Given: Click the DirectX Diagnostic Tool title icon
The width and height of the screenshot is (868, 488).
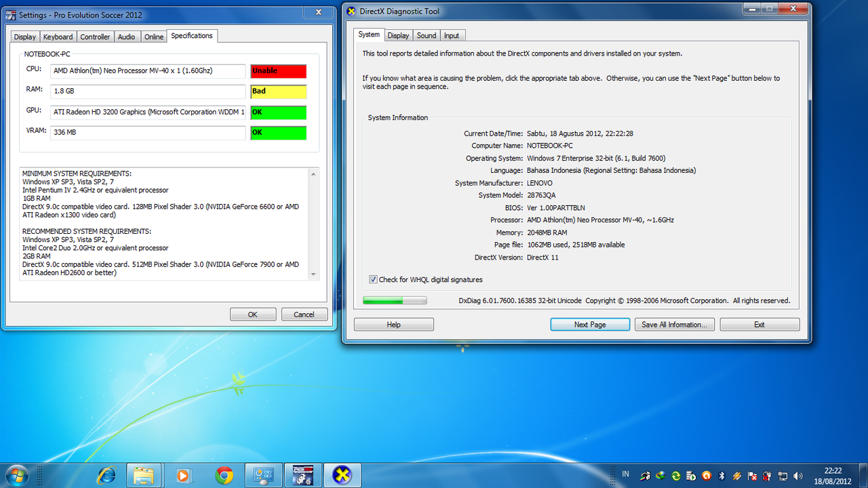Looking at the screenshot, I should click(x=351, y=11).
